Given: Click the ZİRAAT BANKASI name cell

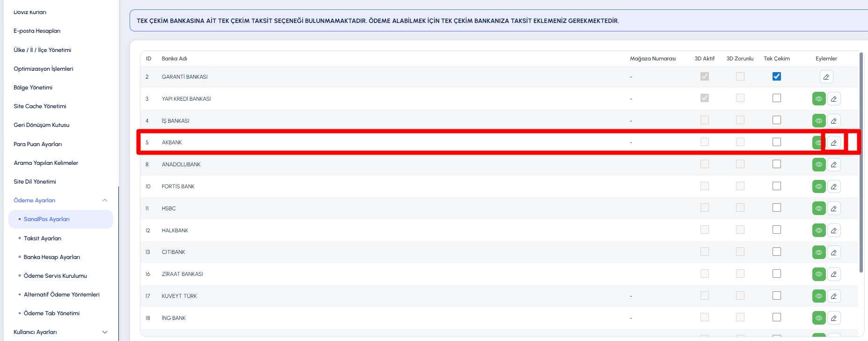Looking at the screenshot, I should coord(182,274).
